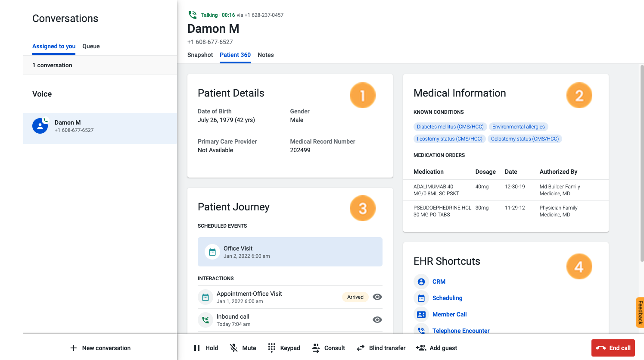Click the Diabetes mellitus (CMS/HCC) condition tag

tap(450, 127)
